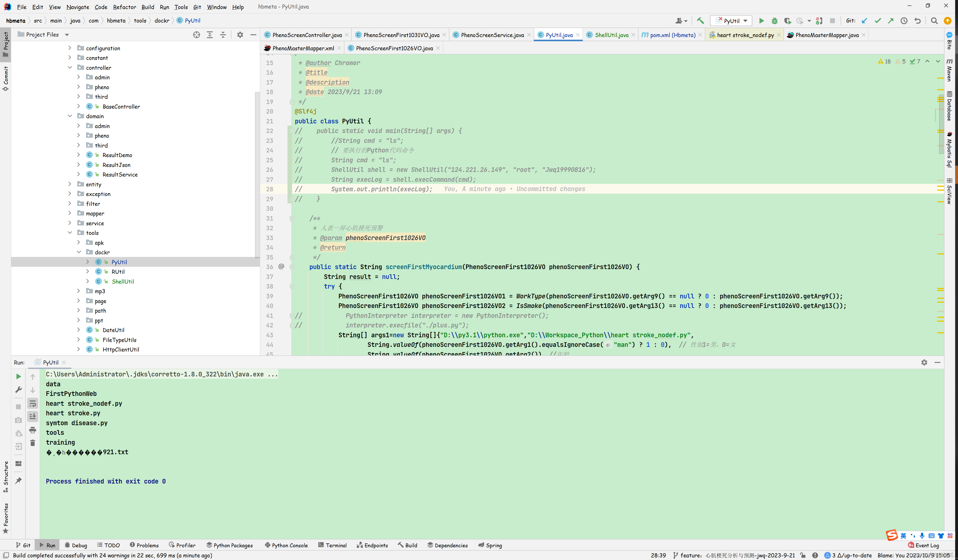Hide the Project Files tool window
Image resolution: width=958 pixels, height=560 pixels.
click(x=253, y=34)
